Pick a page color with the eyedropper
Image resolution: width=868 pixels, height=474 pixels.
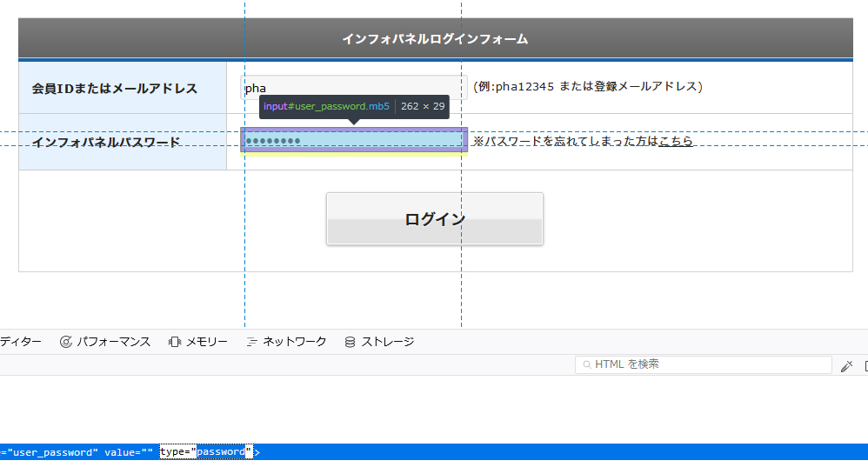click(846, 366)
